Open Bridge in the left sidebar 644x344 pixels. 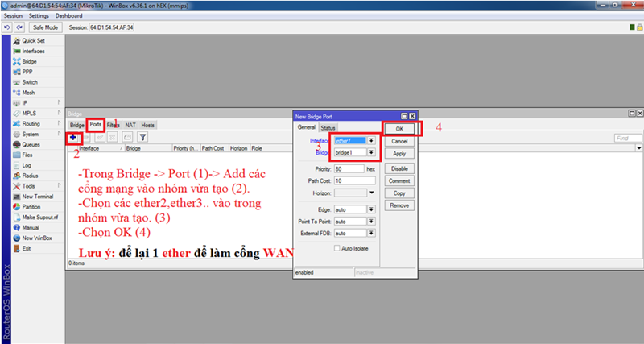click(x=29, y=61)
